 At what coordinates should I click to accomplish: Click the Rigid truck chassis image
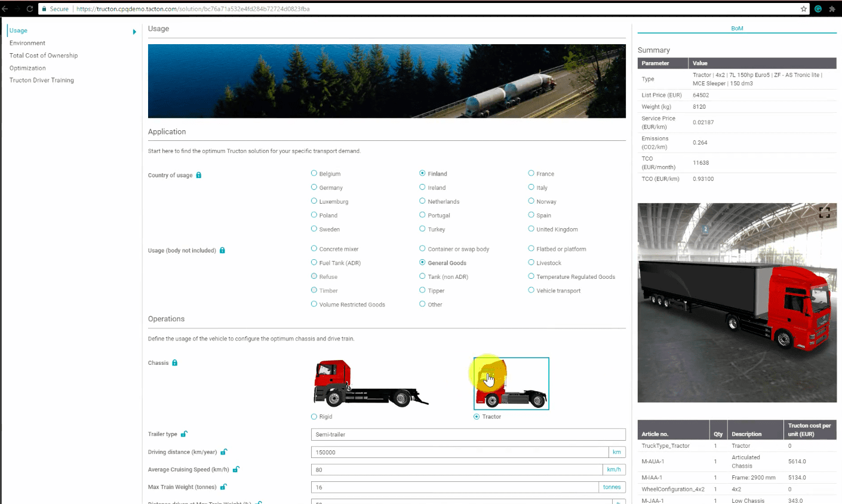click(x=371, y=383)
